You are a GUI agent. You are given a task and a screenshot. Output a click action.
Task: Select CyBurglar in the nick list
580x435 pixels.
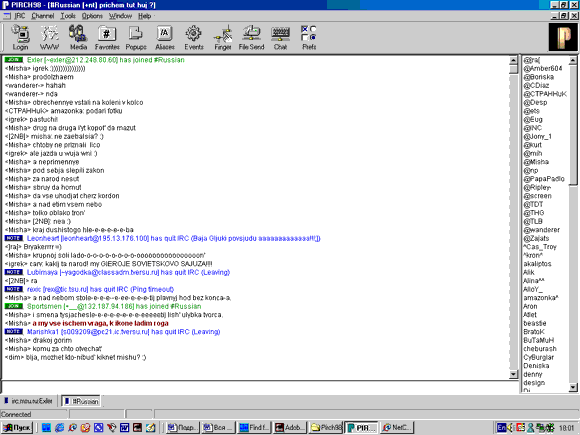coord(539,358)
